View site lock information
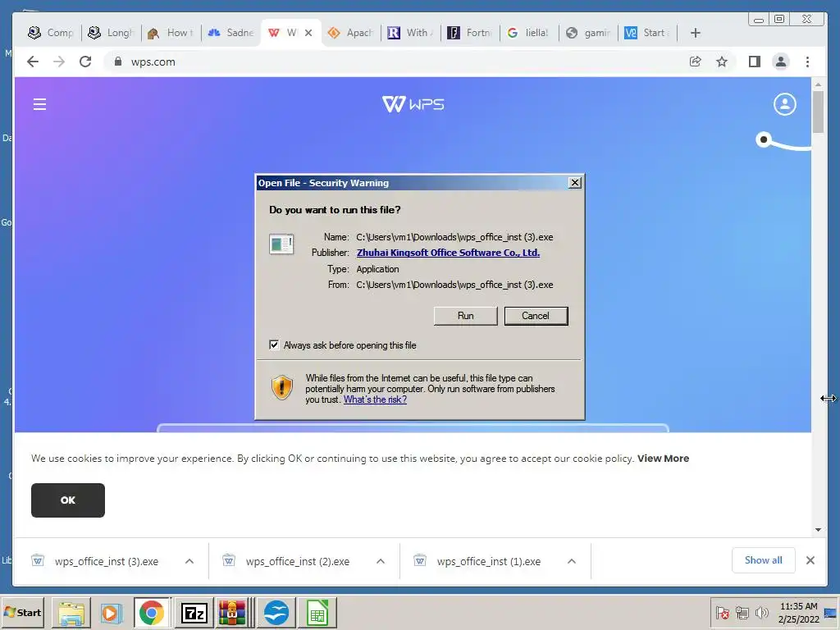The width and height of the screenshot is (840, 630). point(118,62)
